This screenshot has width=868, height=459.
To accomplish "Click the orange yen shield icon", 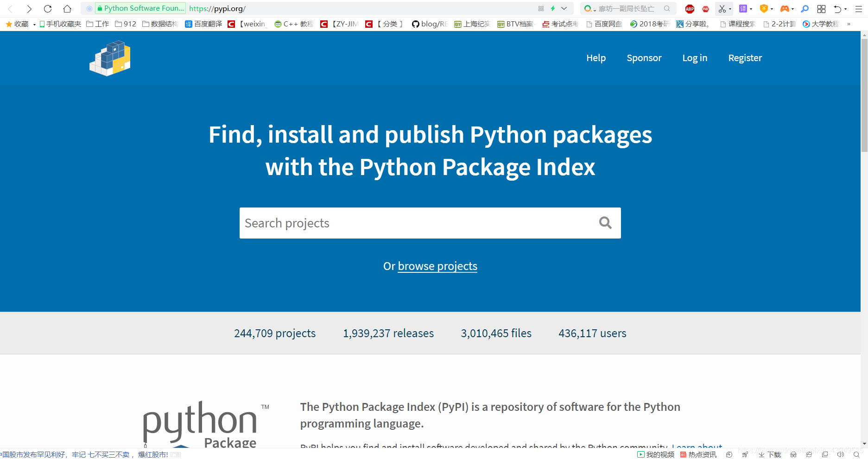I will tap(764, 9).
